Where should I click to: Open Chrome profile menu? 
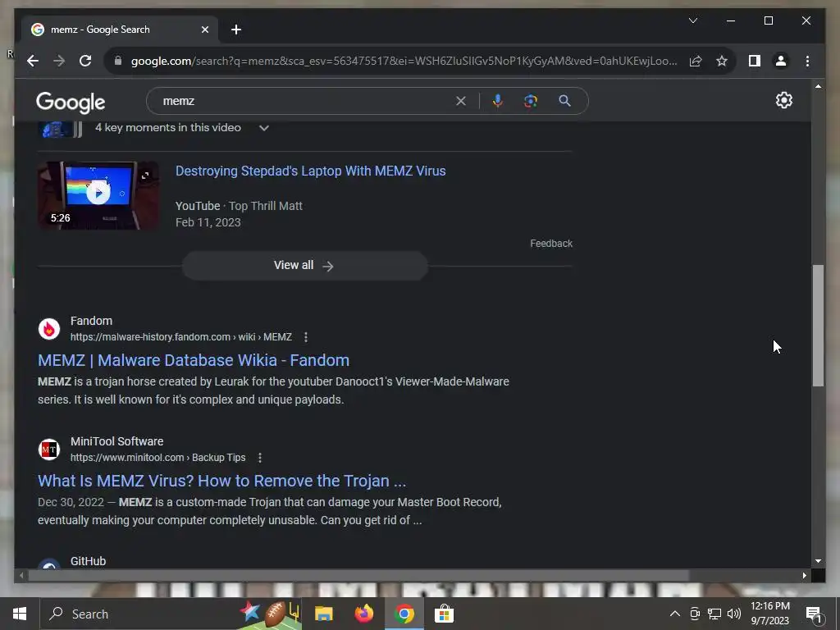(781, 61)
